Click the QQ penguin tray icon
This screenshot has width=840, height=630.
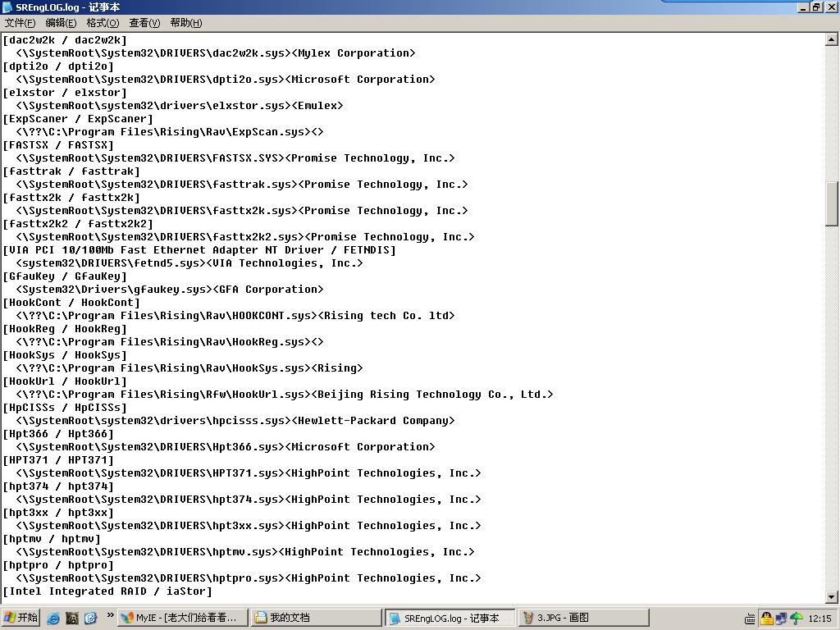point(767,619)
